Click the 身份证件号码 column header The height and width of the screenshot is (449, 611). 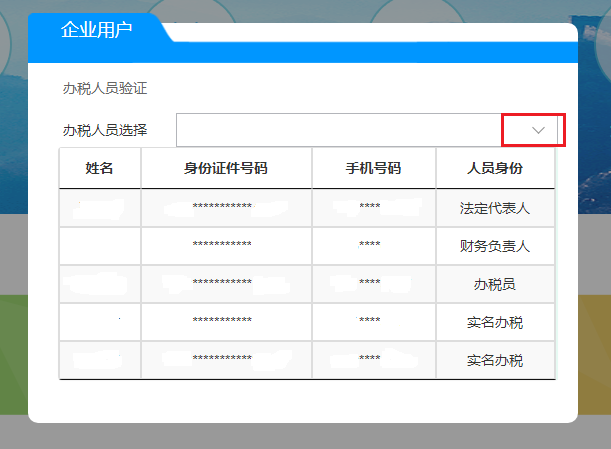[226, 168]
